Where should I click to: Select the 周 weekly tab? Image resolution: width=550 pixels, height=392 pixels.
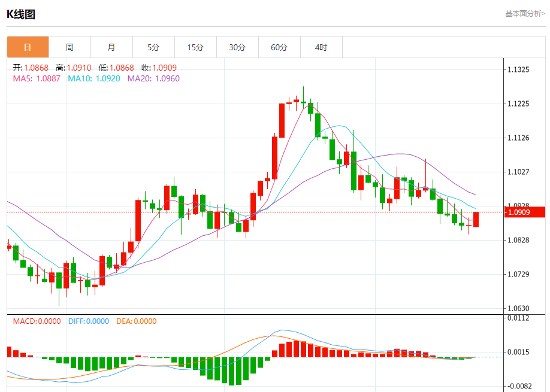click(69, 47)
